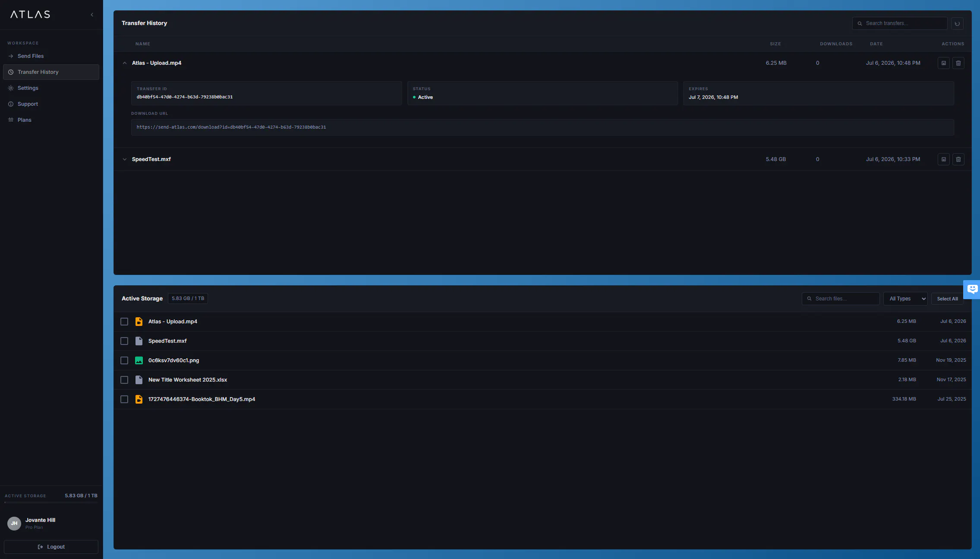Open the chat support widget icon
980x559 pixels.
(972, 289)
